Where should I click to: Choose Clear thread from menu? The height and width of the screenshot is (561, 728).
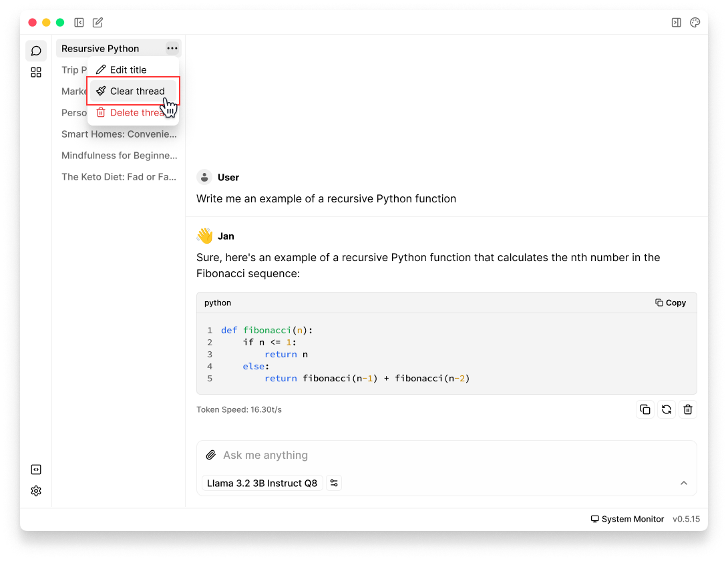point(133,91)
